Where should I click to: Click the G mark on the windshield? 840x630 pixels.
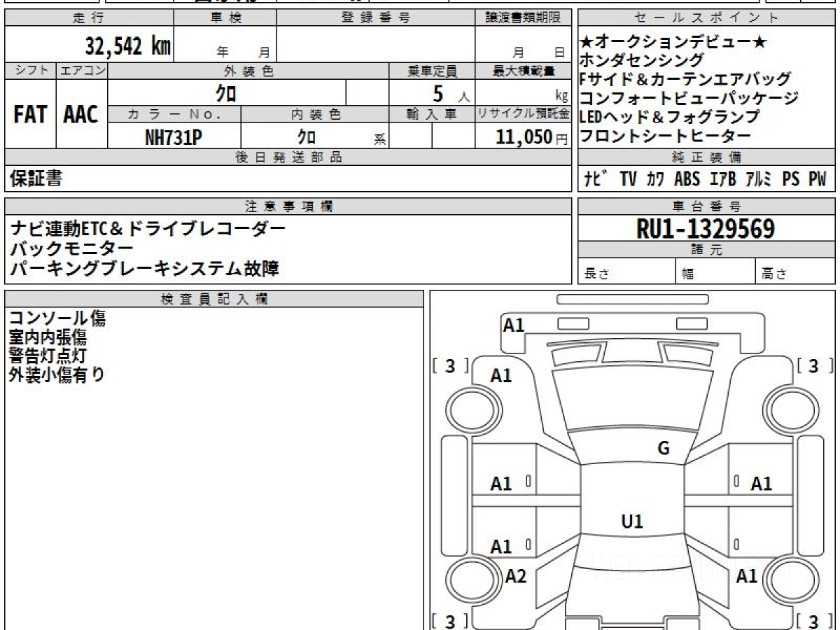664,449
